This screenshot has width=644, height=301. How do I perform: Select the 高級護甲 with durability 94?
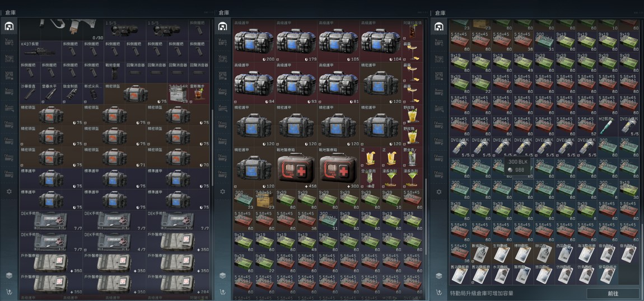254,83
